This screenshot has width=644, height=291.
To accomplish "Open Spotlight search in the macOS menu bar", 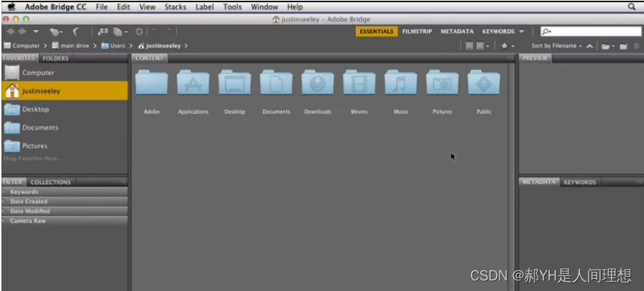I will (632, 7).
